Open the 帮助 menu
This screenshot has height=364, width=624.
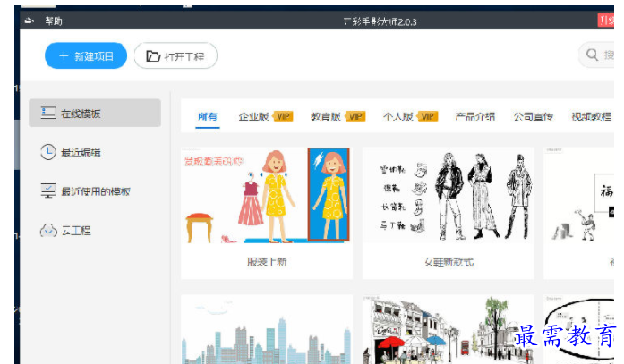click(x=54, y=20)
